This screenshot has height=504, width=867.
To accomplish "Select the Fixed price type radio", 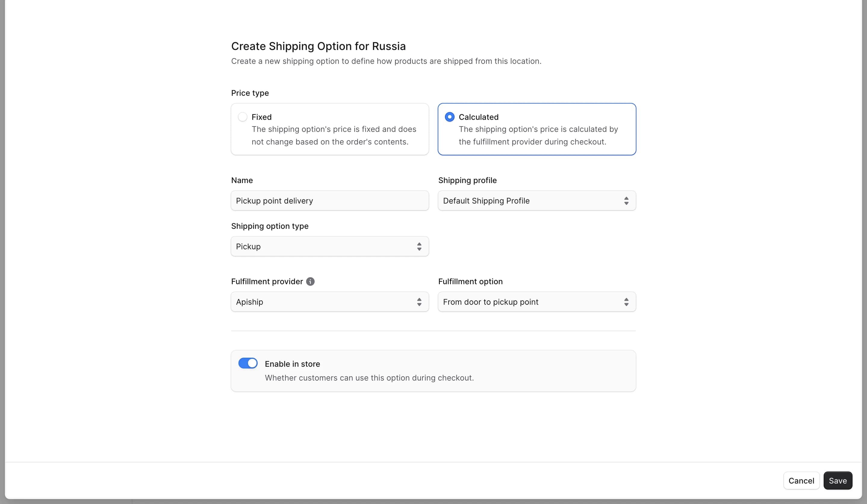I will coord(243,117).
